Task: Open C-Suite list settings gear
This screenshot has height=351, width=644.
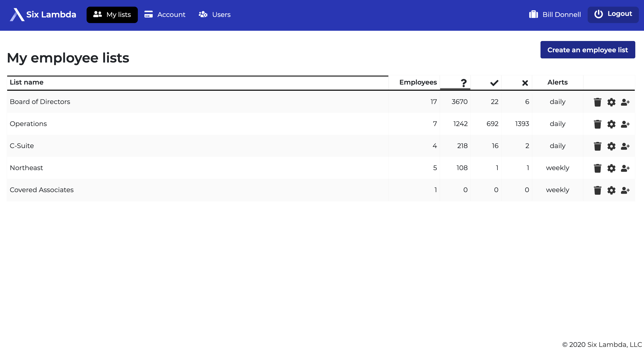Action: tap(611, 146)
